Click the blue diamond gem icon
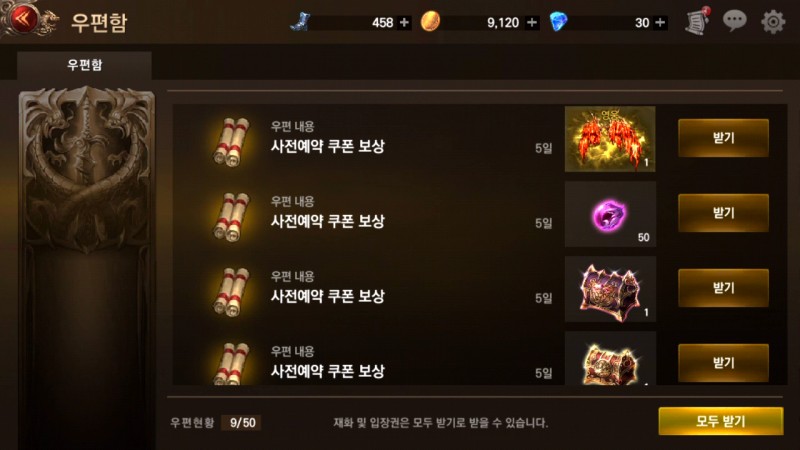This screenshot has width=800, height=450. (559, 22)
